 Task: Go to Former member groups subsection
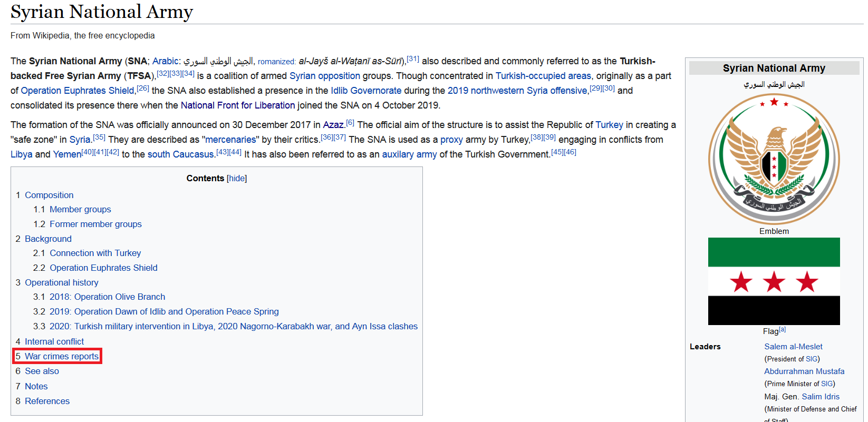coord(95,224)
